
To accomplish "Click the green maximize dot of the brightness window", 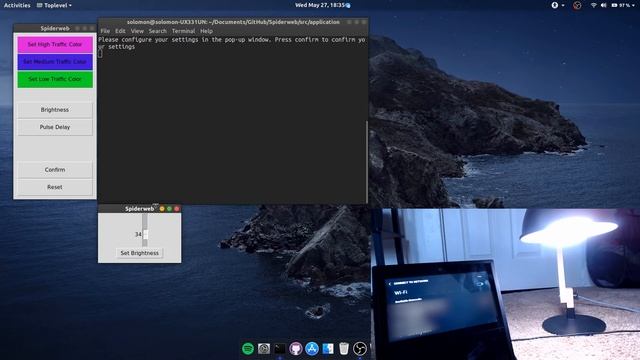I will (x=169, y=209).
